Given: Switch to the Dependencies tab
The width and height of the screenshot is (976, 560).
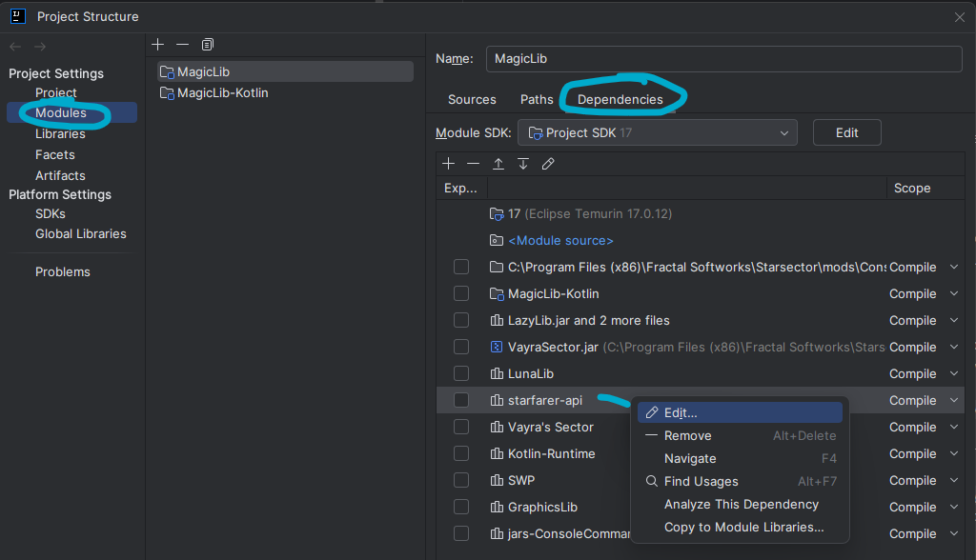Looking at the screenshot, I should (620, 100).
